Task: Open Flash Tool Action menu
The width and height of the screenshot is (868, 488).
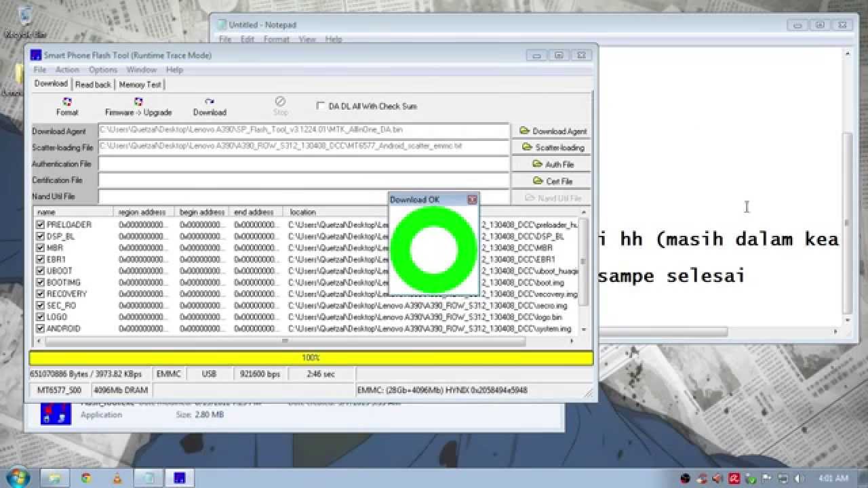Action: (67, 70)
